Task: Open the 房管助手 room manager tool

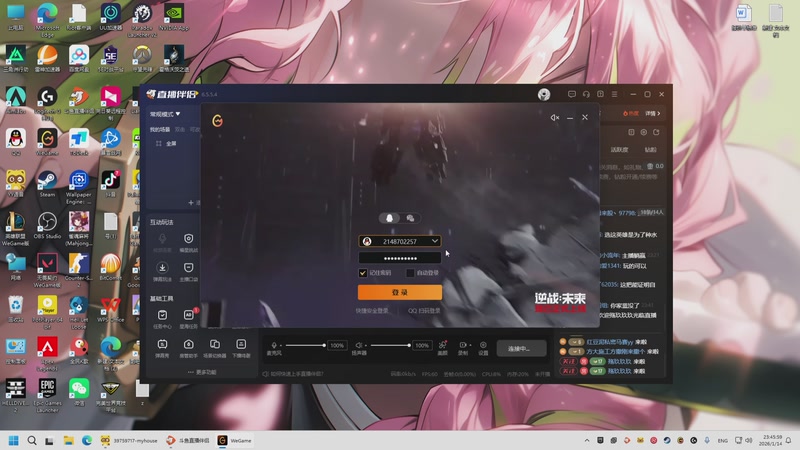Action: (188, 348)
